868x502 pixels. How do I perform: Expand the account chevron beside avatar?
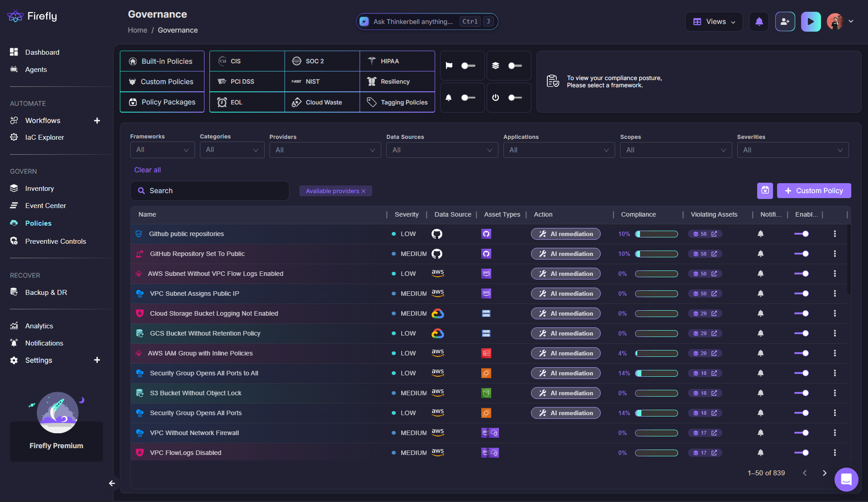click(851, 21)
